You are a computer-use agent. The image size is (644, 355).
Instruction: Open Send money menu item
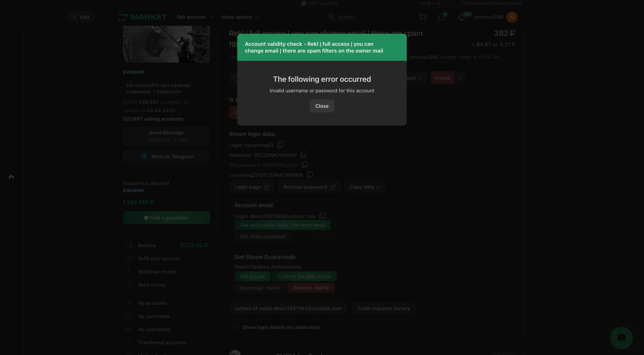(x=152, y=285)
